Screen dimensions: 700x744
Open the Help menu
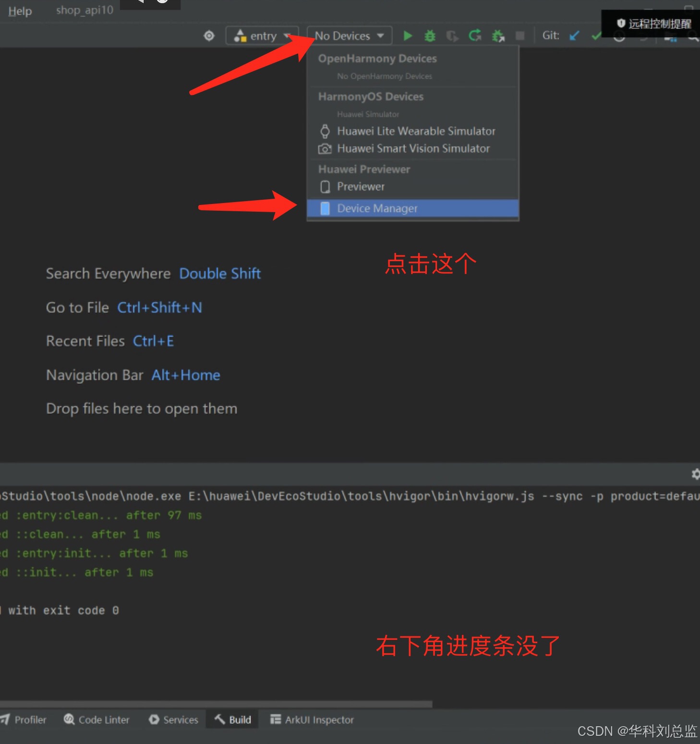point(20,11)
